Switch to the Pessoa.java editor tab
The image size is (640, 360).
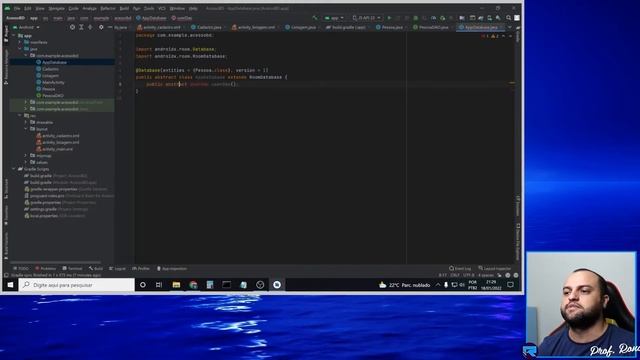coord(391,27)
